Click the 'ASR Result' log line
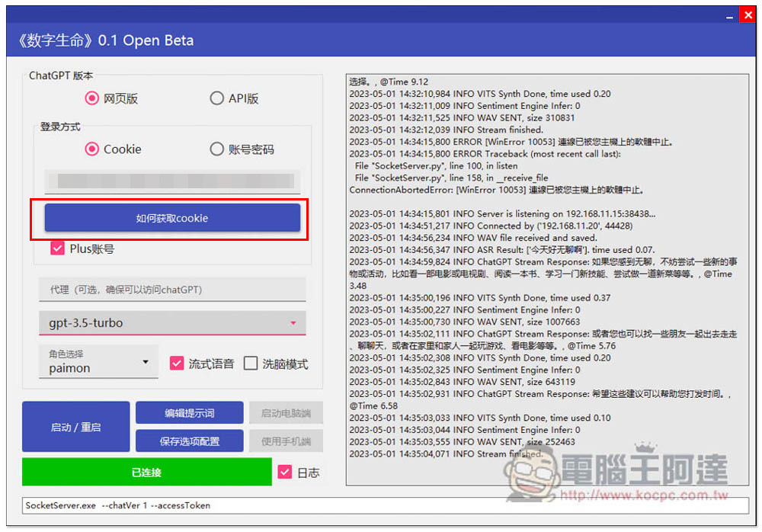This screenshot has width=762, height=532. (502, 250)
